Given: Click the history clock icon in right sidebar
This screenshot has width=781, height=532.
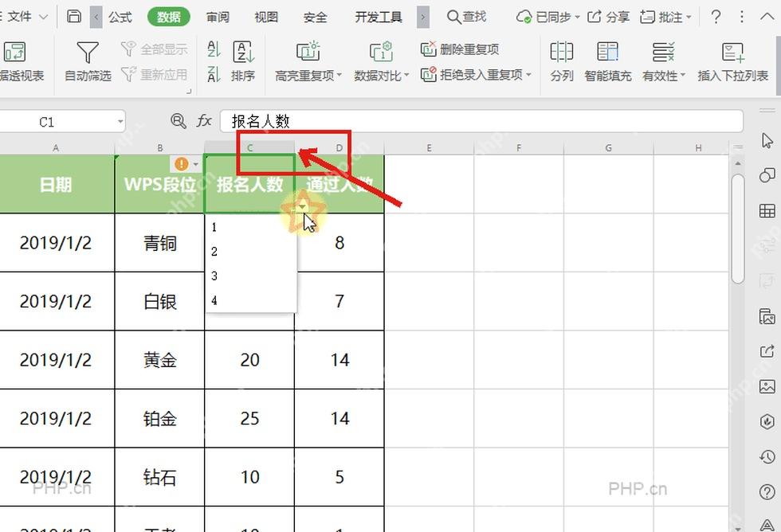Looking at the screenshot, I should 767,457.
